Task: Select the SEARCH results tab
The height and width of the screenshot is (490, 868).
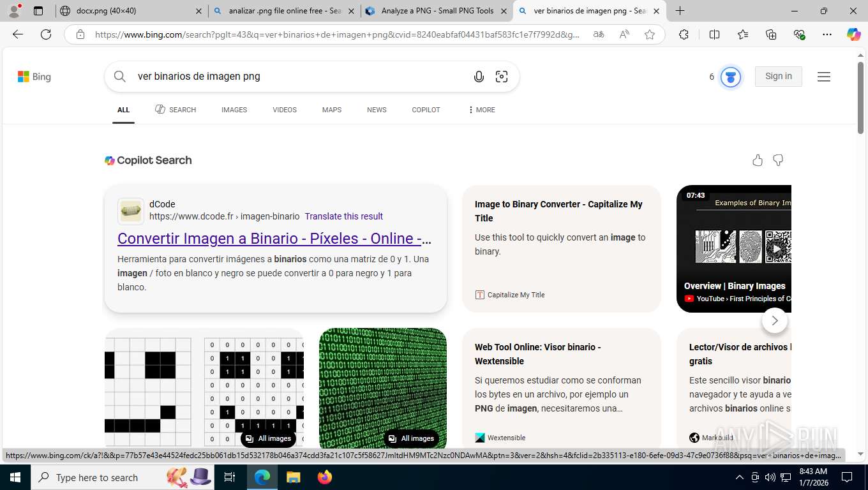Action: pos(176,110)
